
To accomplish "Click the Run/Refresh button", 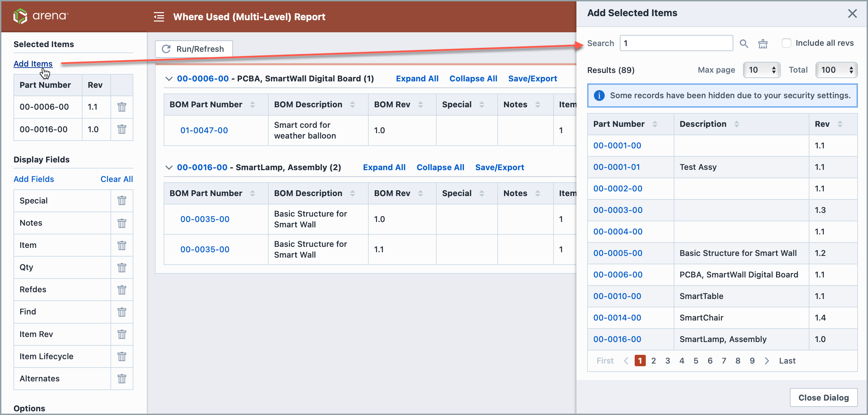I will coord(194,49).
